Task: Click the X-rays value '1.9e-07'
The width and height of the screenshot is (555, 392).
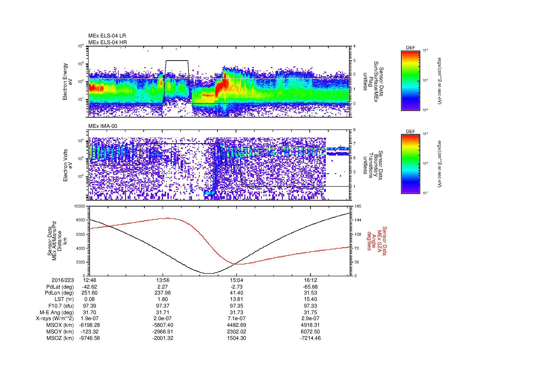Action: click(x=89, y=318)
